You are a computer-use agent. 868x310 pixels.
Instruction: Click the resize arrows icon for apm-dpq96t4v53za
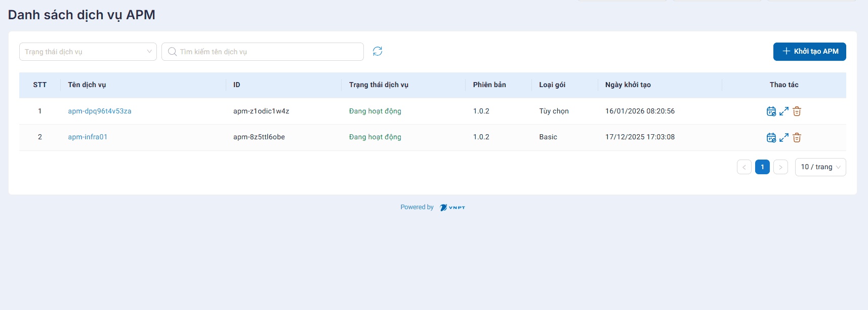784,111
